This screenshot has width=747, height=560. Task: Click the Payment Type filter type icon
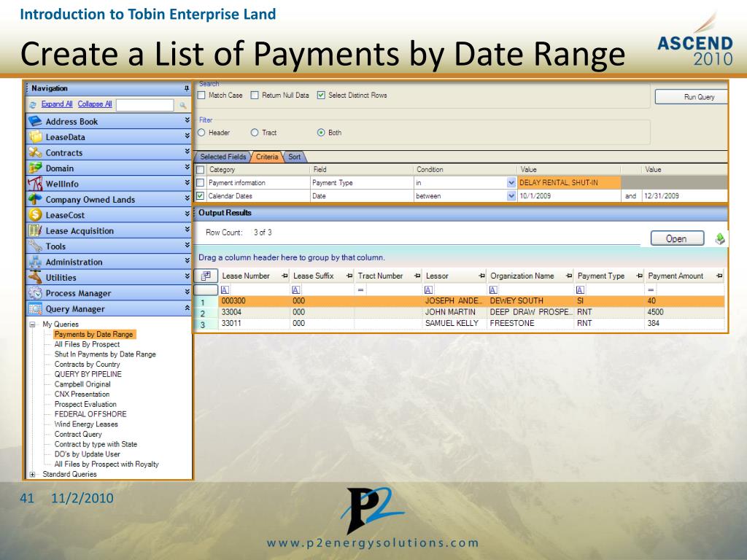580,289
